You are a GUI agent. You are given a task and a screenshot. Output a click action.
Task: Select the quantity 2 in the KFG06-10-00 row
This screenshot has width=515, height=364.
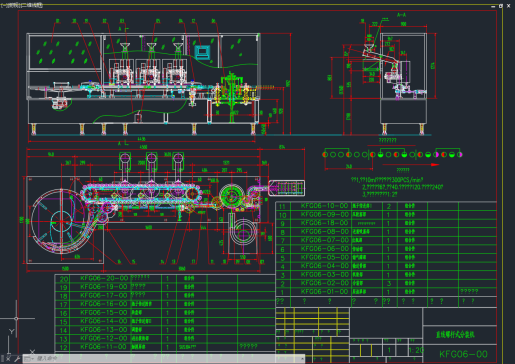[389, 206]
